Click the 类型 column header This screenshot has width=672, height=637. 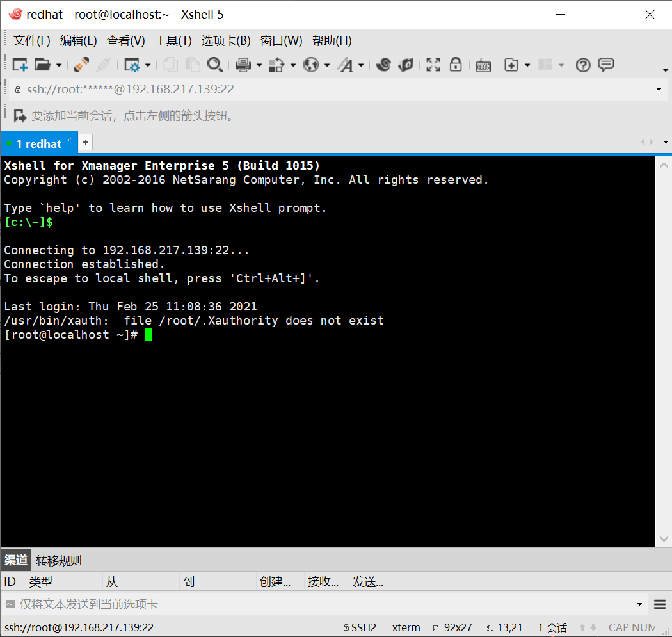coord(64,581)
